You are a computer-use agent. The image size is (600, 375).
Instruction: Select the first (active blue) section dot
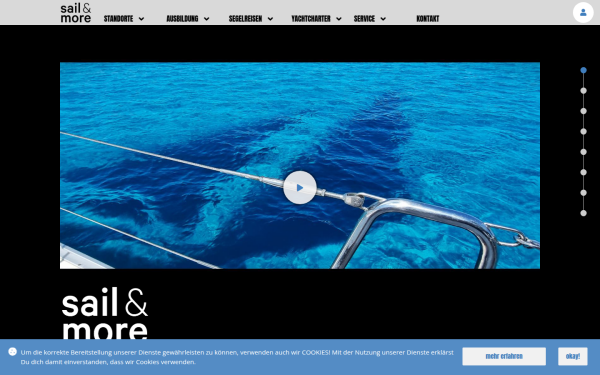point(583,70)
